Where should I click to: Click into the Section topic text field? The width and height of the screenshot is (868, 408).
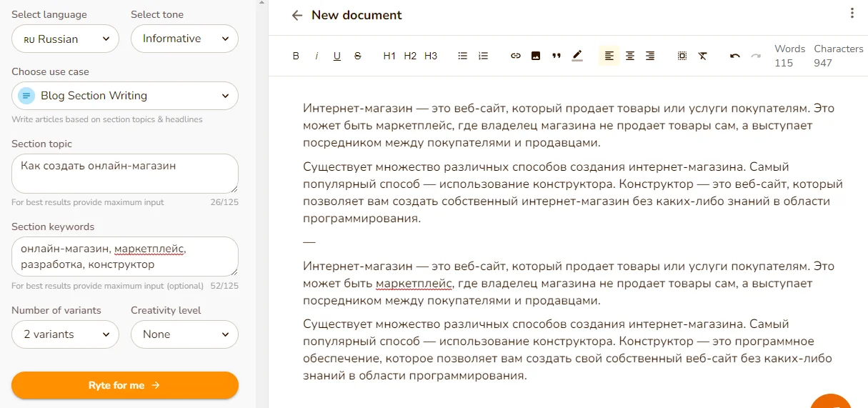[125, 173]
